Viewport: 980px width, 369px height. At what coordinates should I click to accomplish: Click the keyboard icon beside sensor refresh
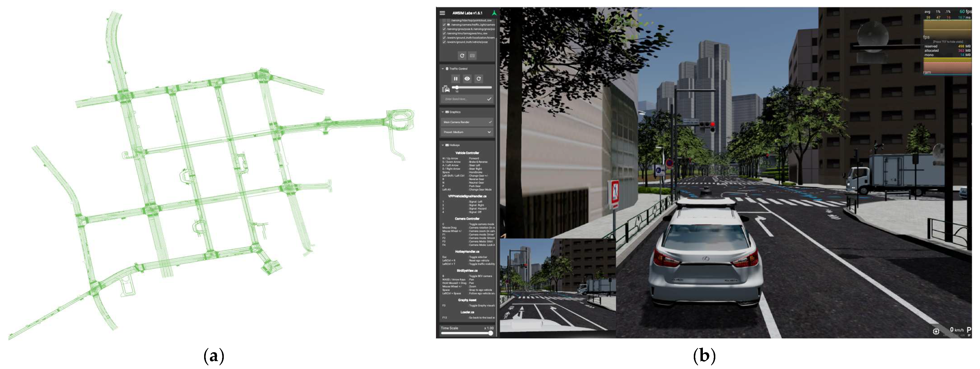(x=472, y=56)
